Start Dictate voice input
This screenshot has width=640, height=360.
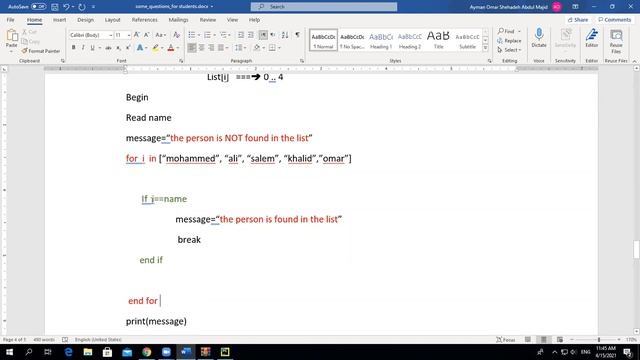pyautogui.click(x=539, y=38)
